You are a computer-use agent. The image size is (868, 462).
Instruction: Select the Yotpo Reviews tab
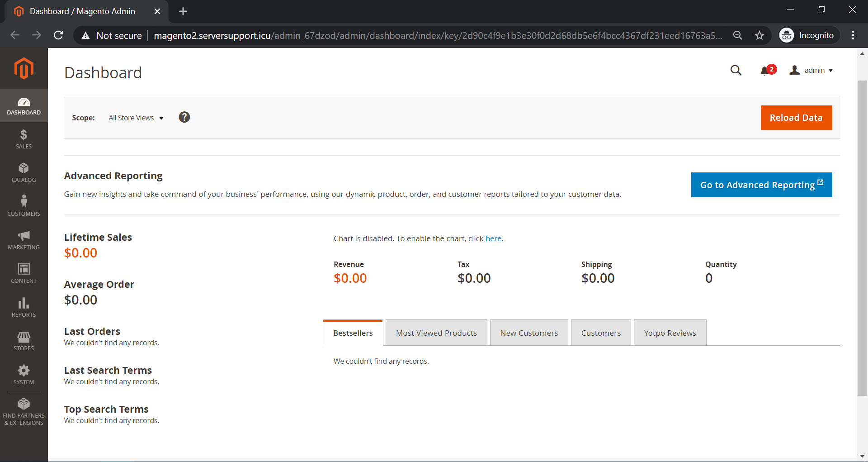[x=670, y=333]
